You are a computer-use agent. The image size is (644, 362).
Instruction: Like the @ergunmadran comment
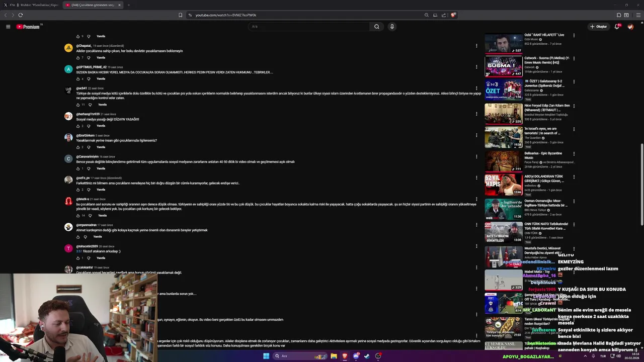click(x=78, y=237)
